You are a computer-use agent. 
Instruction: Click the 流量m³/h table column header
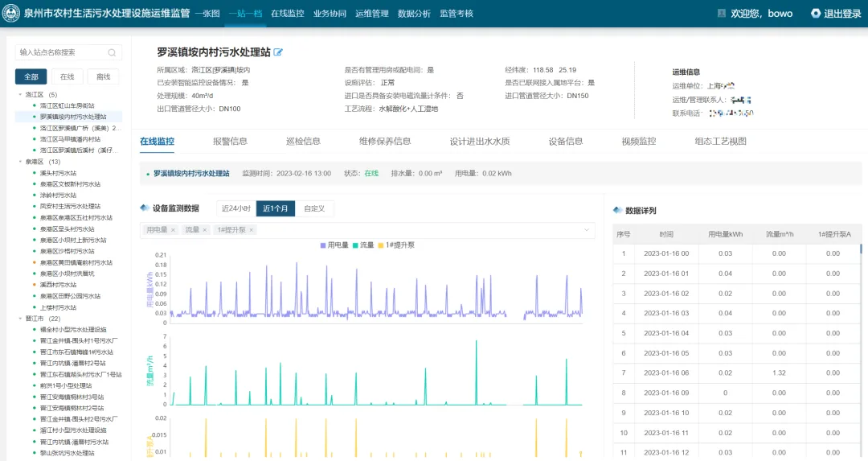(780, 234)
